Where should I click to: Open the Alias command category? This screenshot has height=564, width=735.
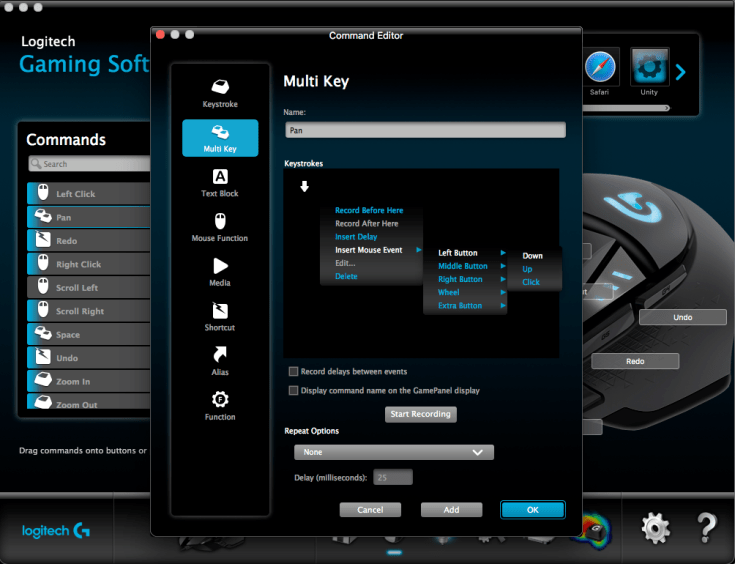pyautogui.click(x=220, y=355)
